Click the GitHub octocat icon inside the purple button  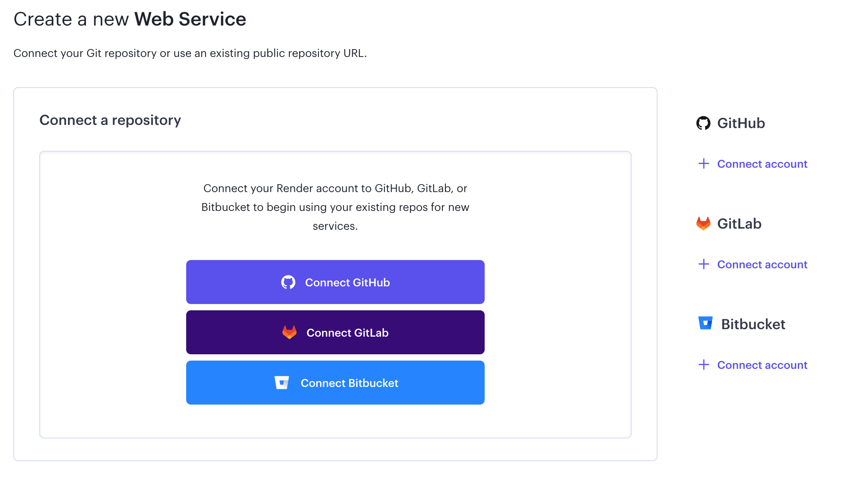tap(288, 282)
